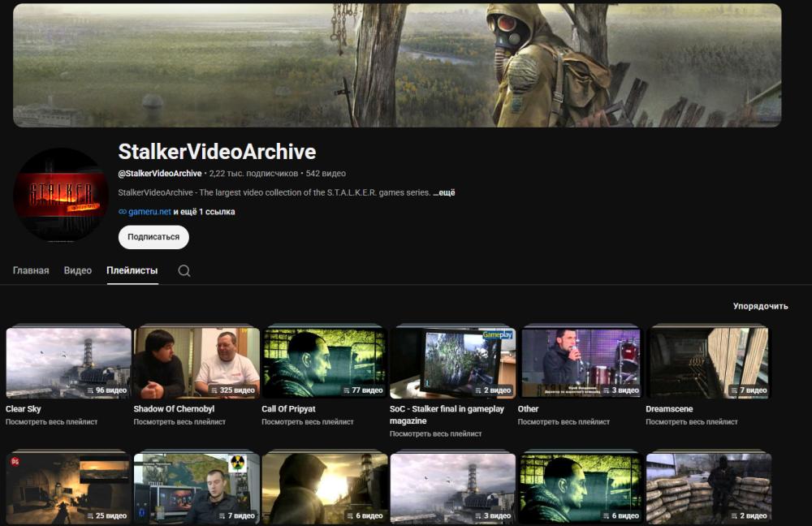Click the Shadow Of Chernobyl playlist title
Image resolution: width=812 pixels, height=526 pixels.
click(x=174, y=409)
